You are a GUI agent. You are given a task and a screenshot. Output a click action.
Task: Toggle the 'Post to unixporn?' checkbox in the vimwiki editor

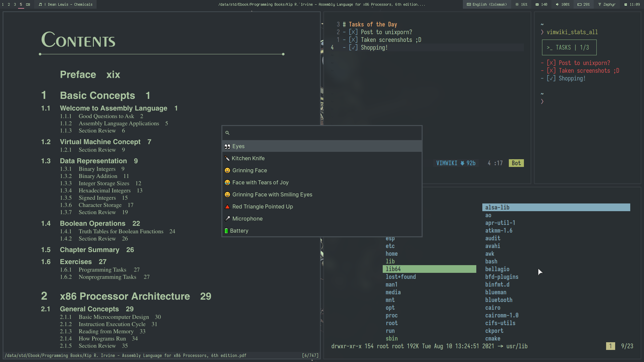click(x=353, y=32)
